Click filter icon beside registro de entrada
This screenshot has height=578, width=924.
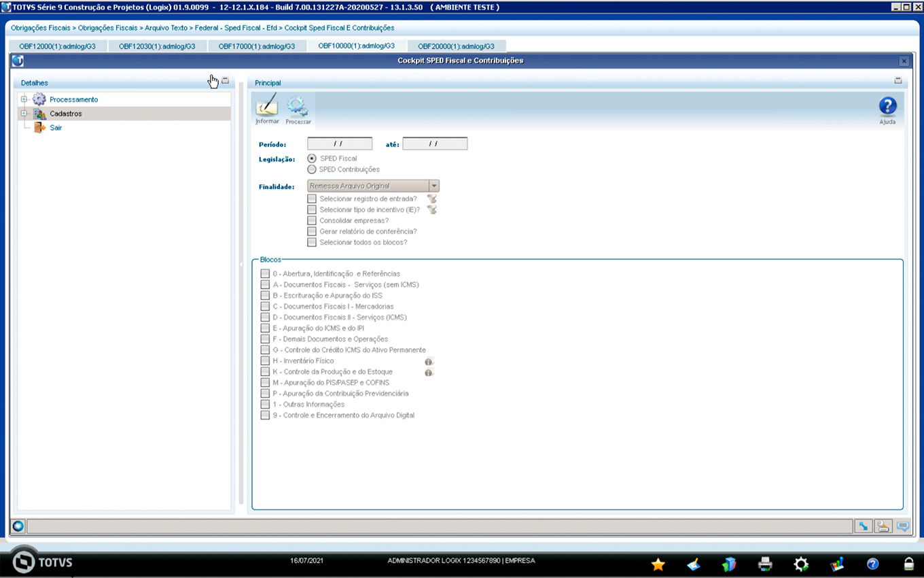(431, 199)
